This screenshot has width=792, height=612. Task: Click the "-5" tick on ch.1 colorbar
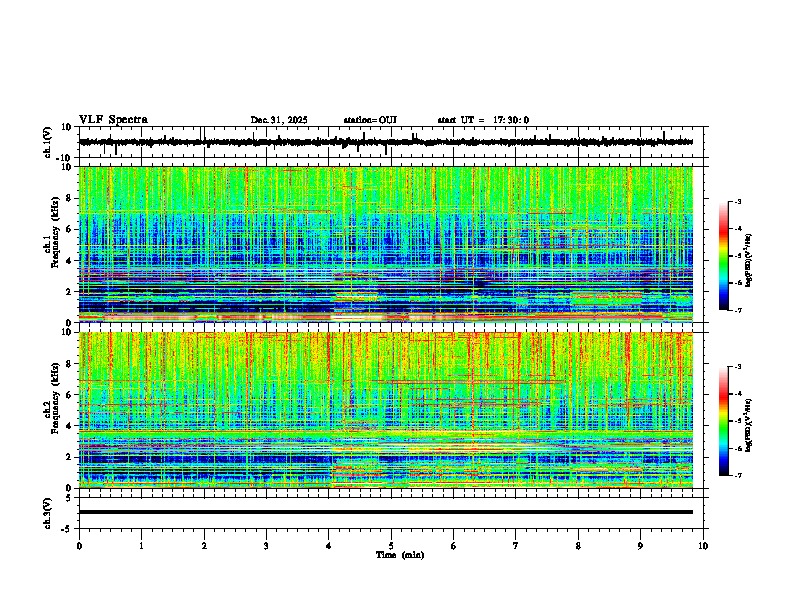pos(737,256)
